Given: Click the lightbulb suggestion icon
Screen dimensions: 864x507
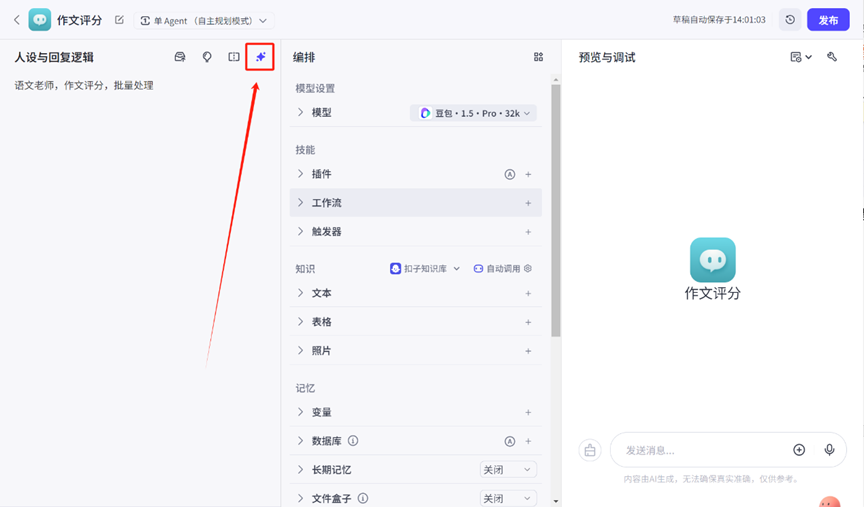Looking at the screenshot, I should [x=207, y=57].
